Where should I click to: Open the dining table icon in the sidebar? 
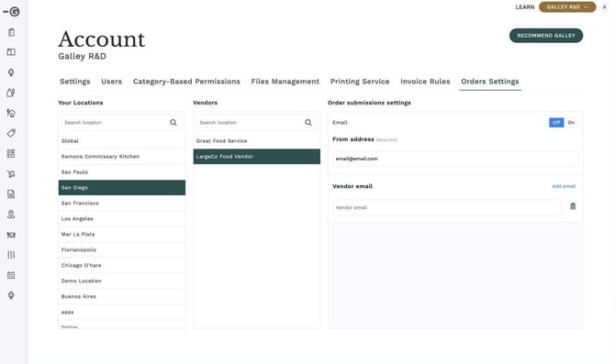(x=11, y=235)
